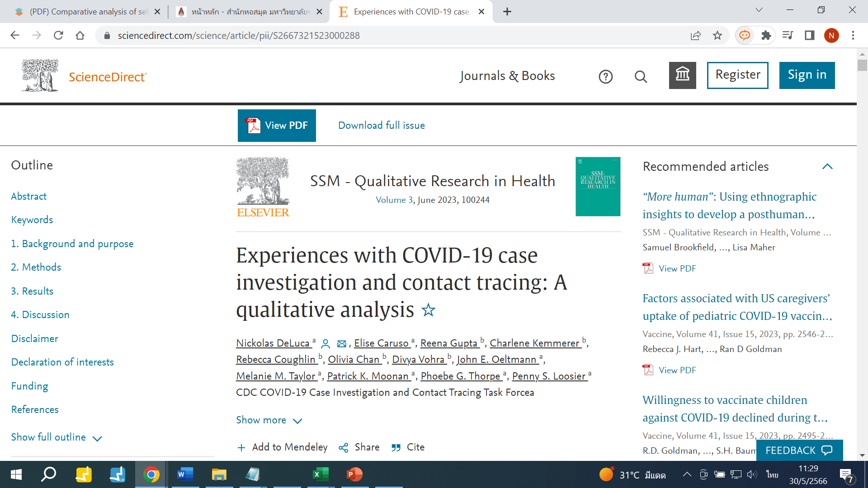Click the Elsevier tree logo
The width and height of the screenshot is (868, 488).
[x=263, y=187]
